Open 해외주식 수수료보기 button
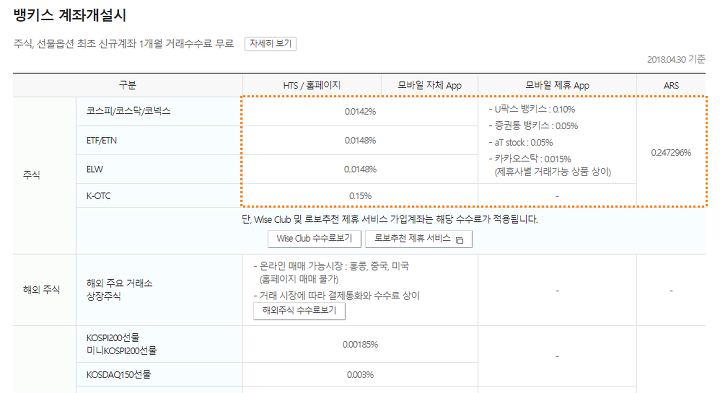This screenshot has height=393, width=720. [x=299, y=311]
